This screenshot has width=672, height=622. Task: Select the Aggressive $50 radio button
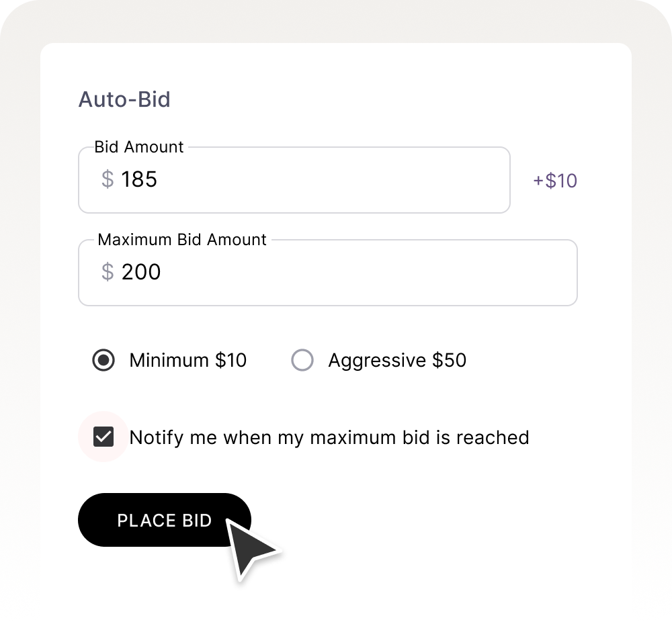302,361
